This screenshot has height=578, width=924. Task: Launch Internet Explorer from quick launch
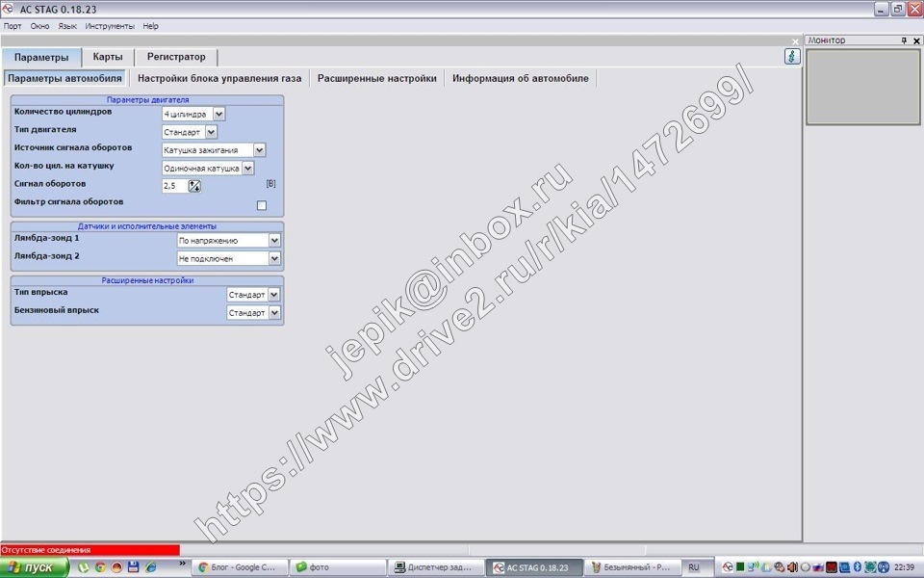150,567
